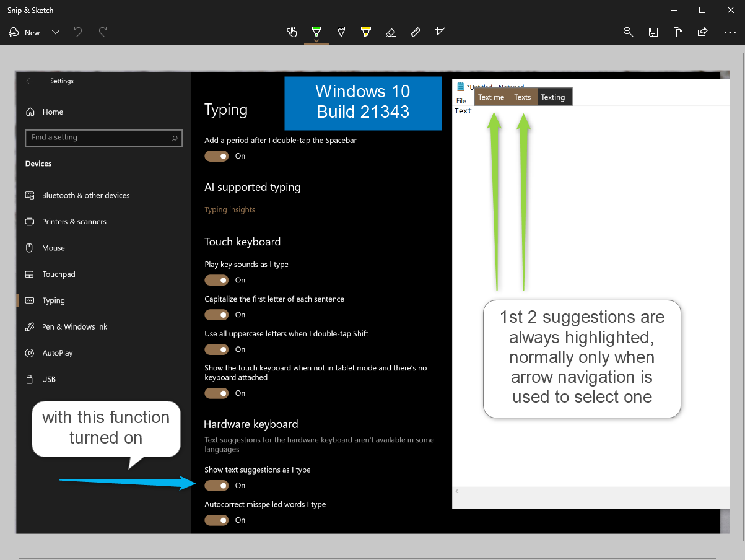Activate the Eraser tool

coord(390,32)
